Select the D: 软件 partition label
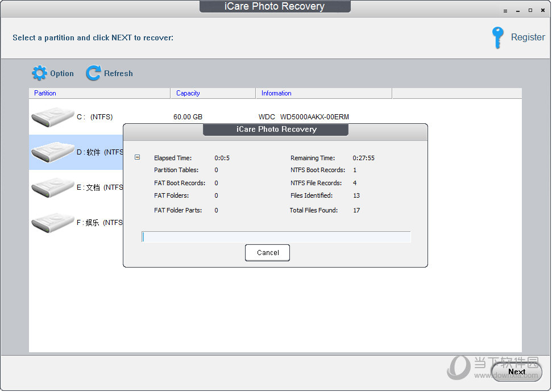The height and width of the screenshot is (392, 552). click(100, 152)
